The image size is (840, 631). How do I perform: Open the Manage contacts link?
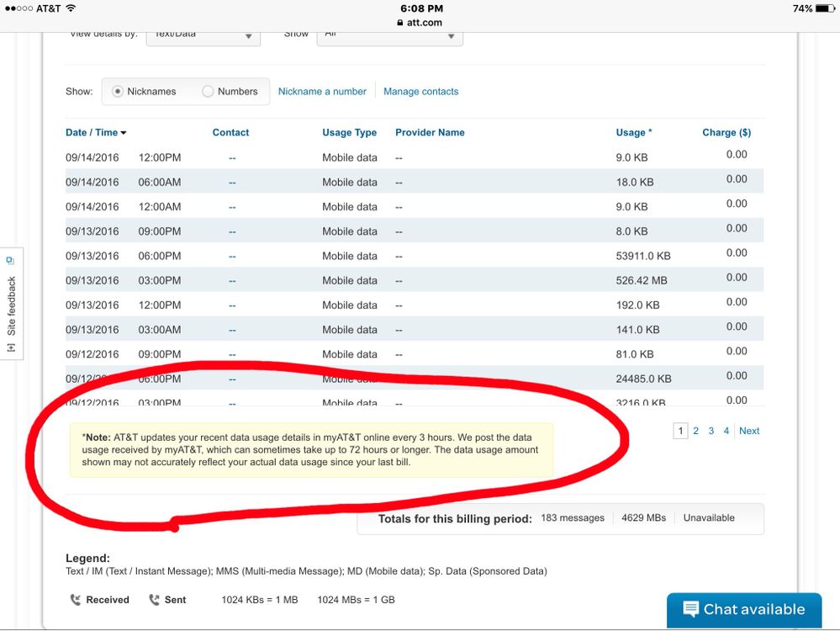click(420, 92)
